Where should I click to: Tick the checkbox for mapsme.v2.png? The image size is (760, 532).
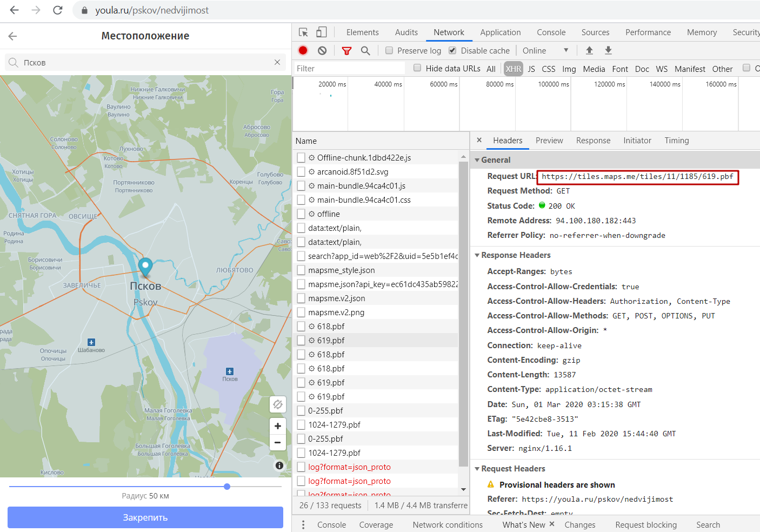301,312
